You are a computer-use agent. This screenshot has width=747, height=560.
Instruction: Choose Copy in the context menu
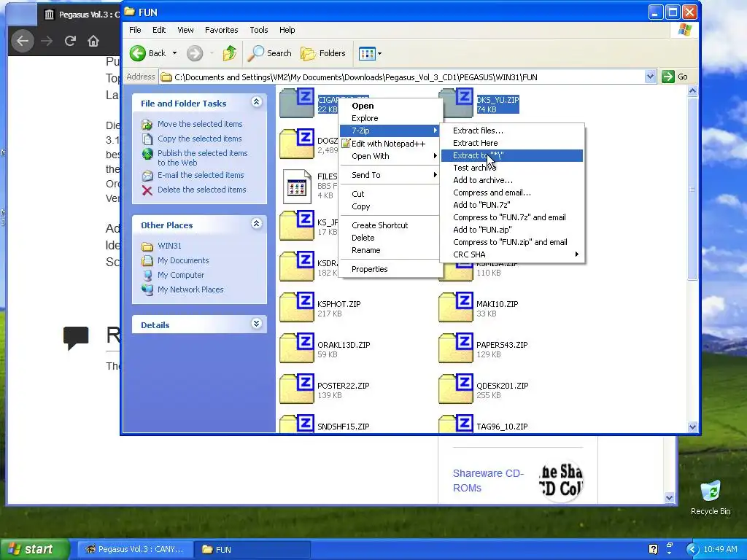pos(390,206)
